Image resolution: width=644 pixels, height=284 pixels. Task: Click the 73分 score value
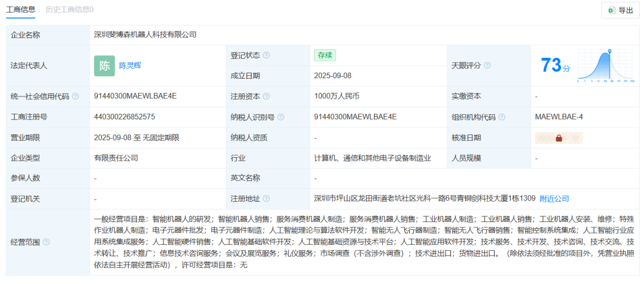point(555,65)
